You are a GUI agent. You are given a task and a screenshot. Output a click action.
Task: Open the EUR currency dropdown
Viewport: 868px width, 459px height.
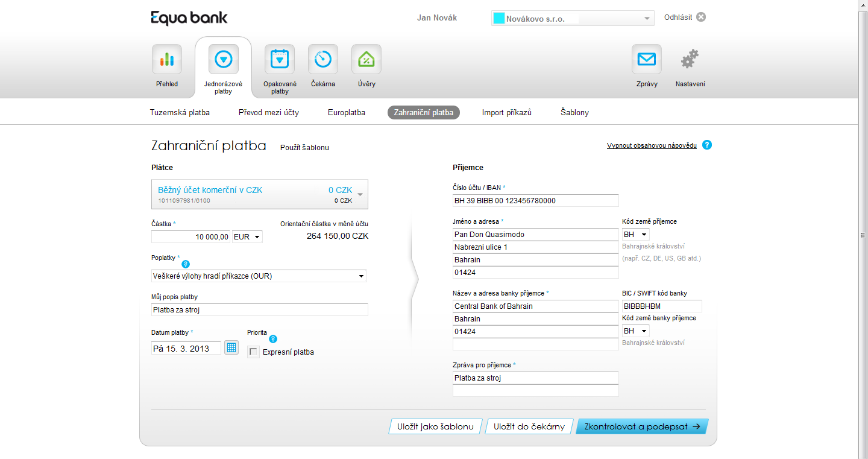click(247, 237)
